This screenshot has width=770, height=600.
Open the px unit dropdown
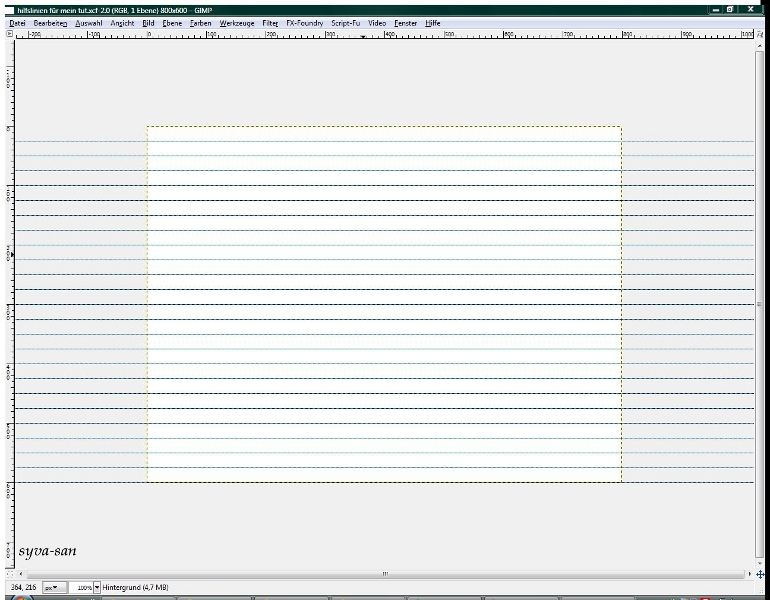pos(54,587)
